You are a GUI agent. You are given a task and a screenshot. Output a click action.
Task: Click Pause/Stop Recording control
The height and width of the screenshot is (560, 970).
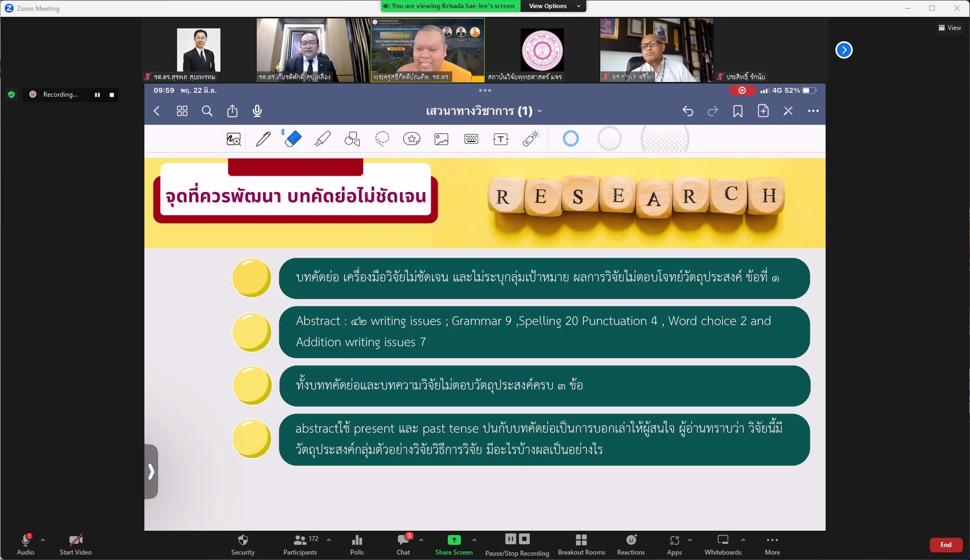point(517,544)
